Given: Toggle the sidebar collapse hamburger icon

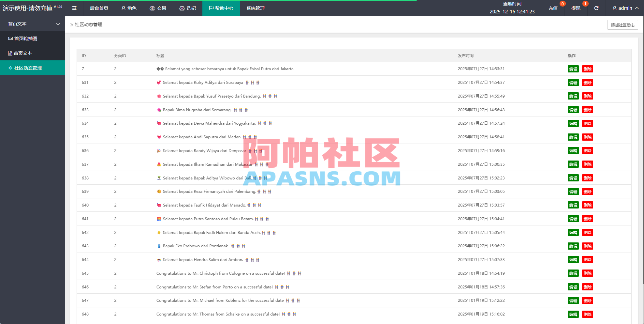Looking at the screenshot, I should [74, 8].
